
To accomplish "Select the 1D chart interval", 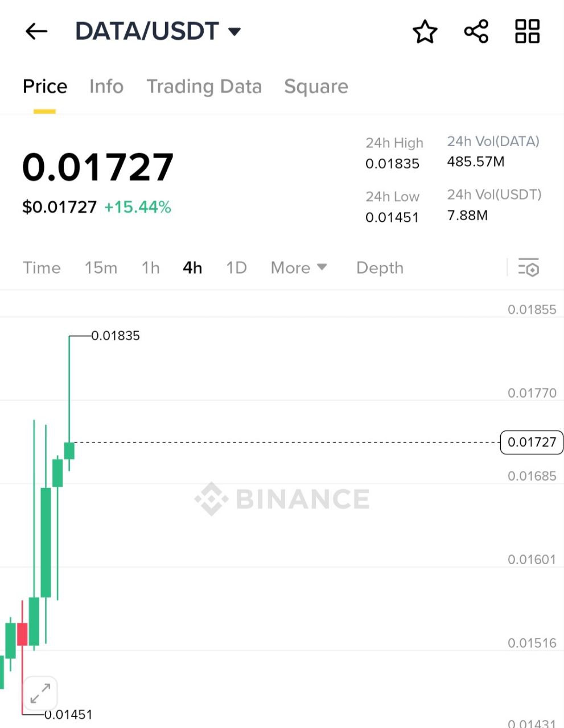I will pyautogui.click(x=236, y=267).
